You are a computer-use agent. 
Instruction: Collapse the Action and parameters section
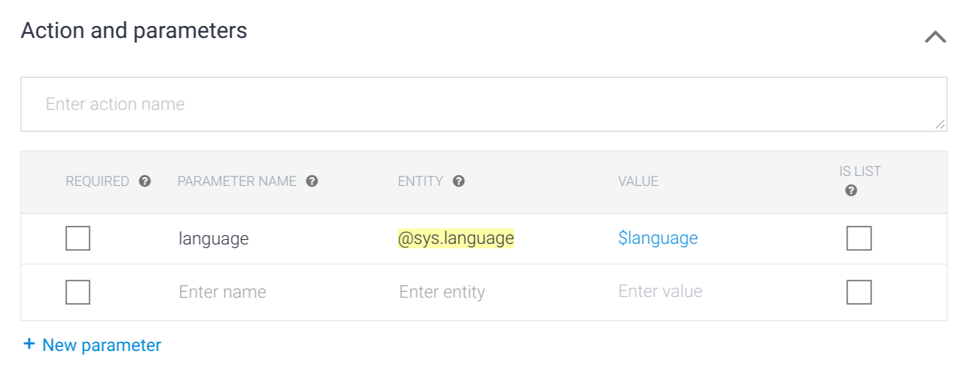click(935, 37)
